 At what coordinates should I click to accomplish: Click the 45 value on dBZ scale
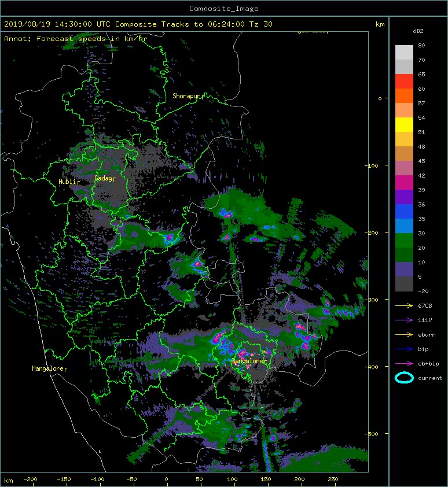click(421, 161)
